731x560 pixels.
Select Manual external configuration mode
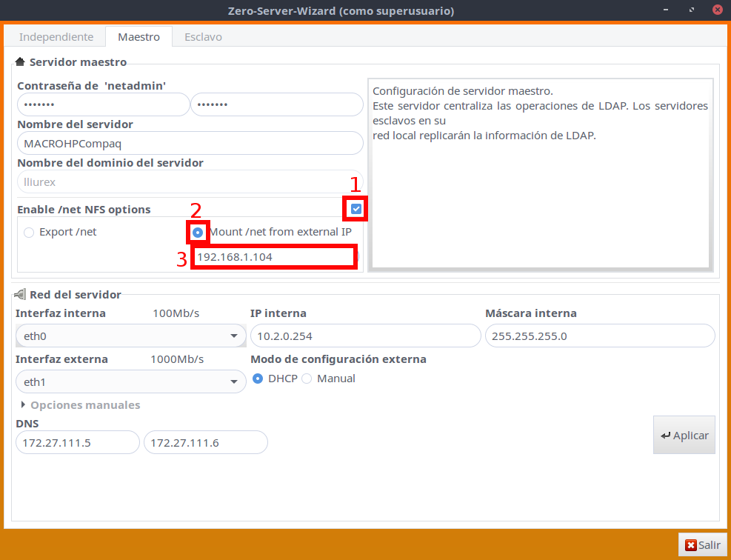click(x=307, y=379)
